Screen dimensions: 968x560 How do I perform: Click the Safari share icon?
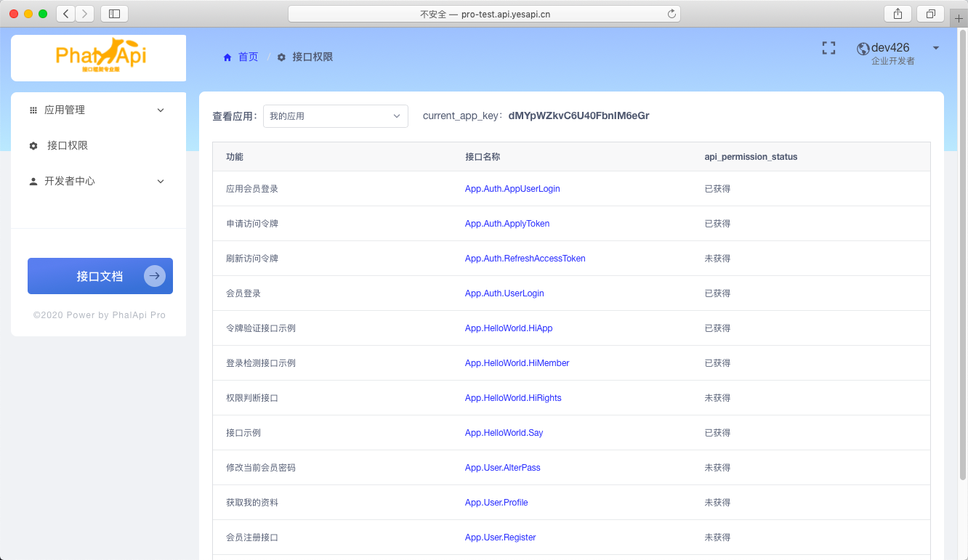(x=898, y=14)
